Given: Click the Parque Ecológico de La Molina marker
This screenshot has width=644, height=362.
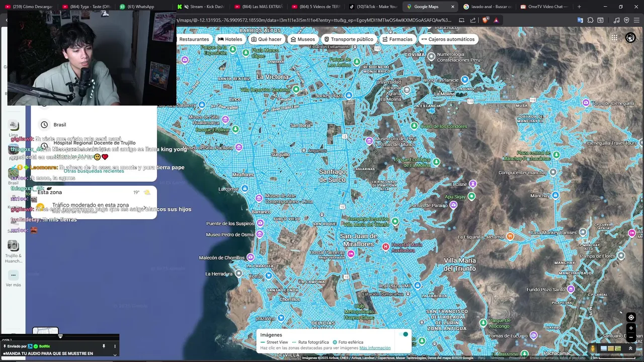Looking at the screenshot, I should 436,162.
